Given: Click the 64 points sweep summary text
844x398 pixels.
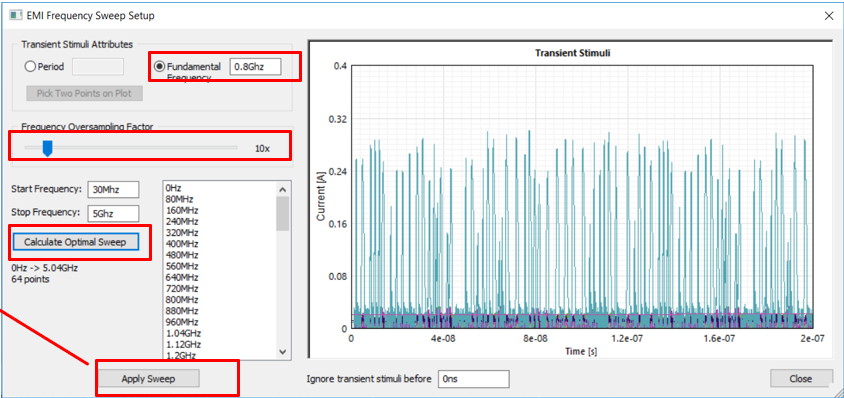Looking at the screenshot, I should tap(30, 279).
